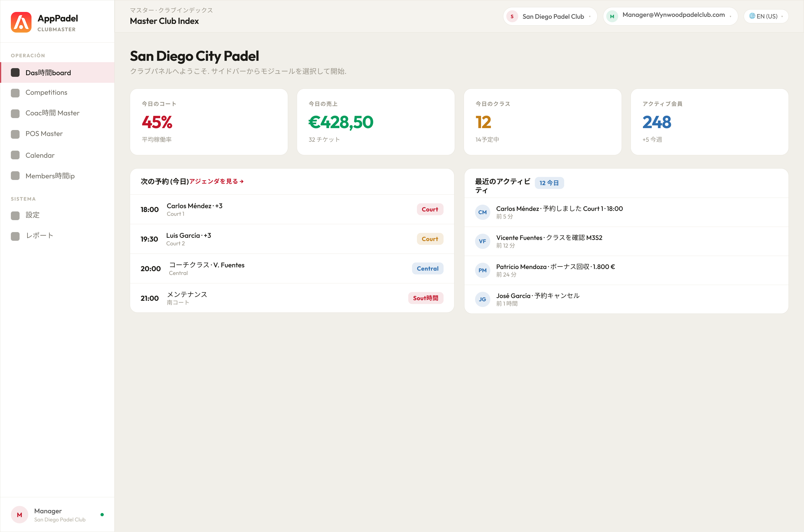Open the San Diego Padel Club dropdown

point(550,16)
